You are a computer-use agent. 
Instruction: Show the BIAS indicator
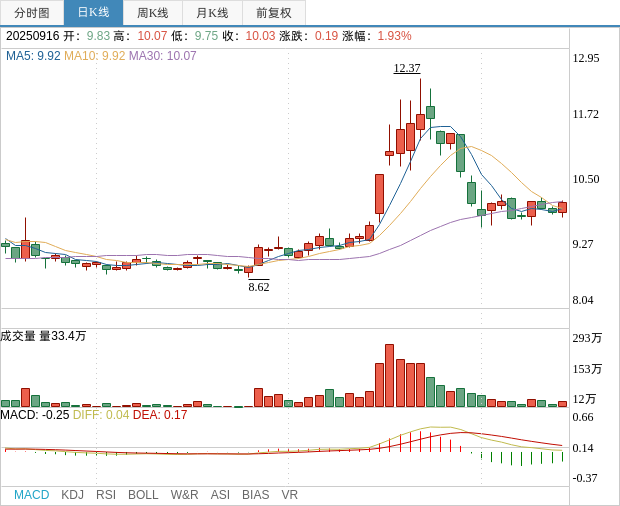point(255,495)
